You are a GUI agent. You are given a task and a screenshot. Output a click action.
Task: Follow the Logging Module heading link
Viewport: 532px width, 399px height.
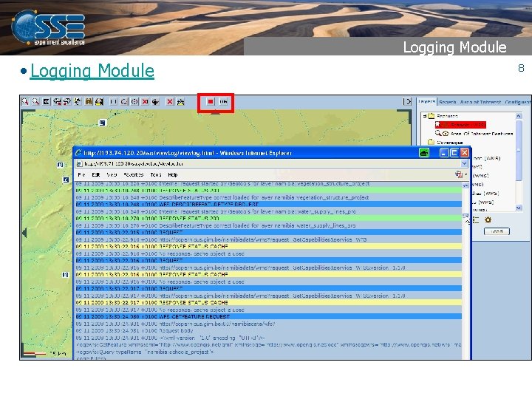tap(92, 71)
